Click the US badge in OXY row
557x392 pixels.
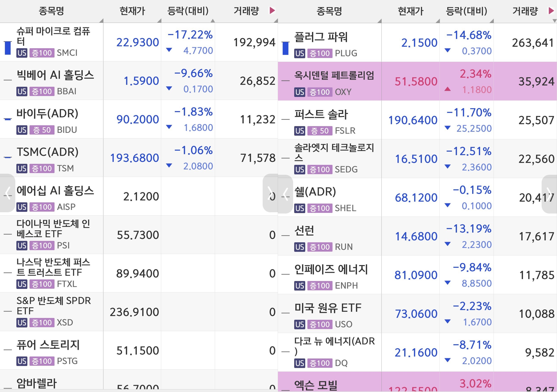pos(300,92)
